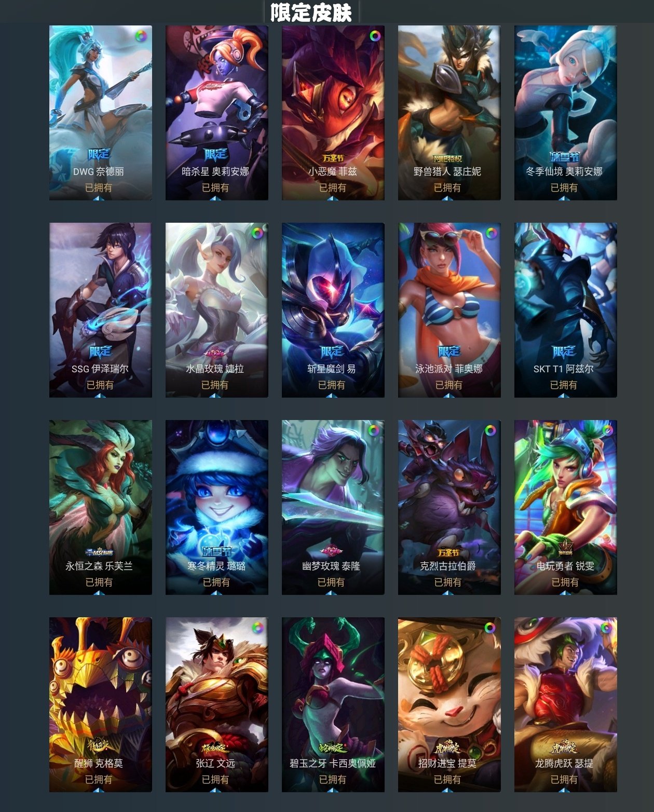Screen dimensions: 654x812
Task: Click the 冰雪节 badge on 寒冬精灵 璐璐
Action: 216,551
